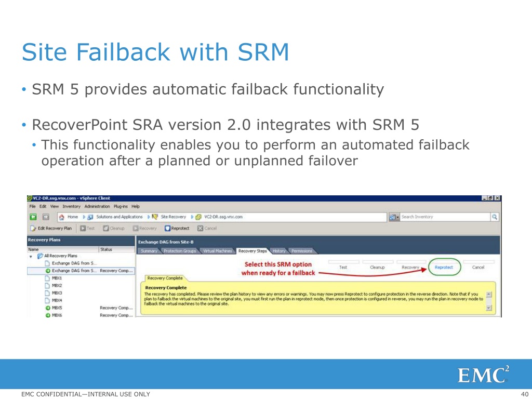The height and width of the screenshot is (399, 532).
Task: Click the Status column header
Action: click(x=117, y=250)
